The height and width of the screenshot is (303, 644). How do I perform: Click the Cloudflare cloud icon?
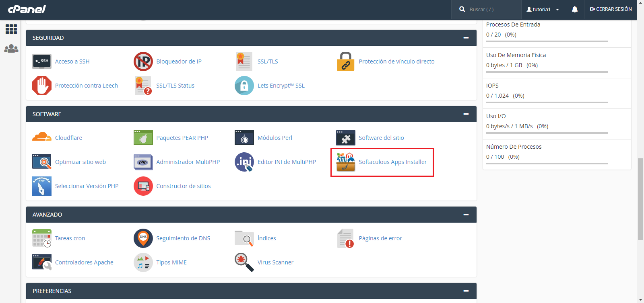(42, 138)
